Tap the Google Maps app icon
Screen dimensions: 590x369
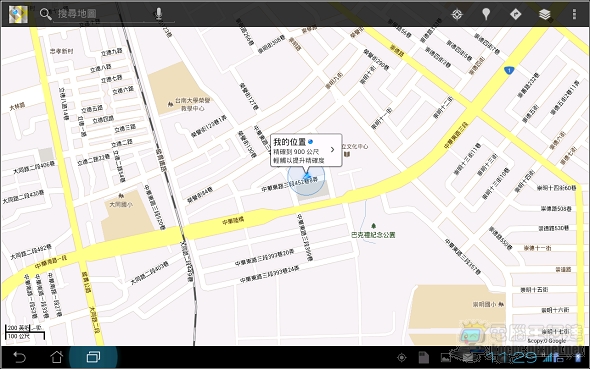(x=18, y=14)
